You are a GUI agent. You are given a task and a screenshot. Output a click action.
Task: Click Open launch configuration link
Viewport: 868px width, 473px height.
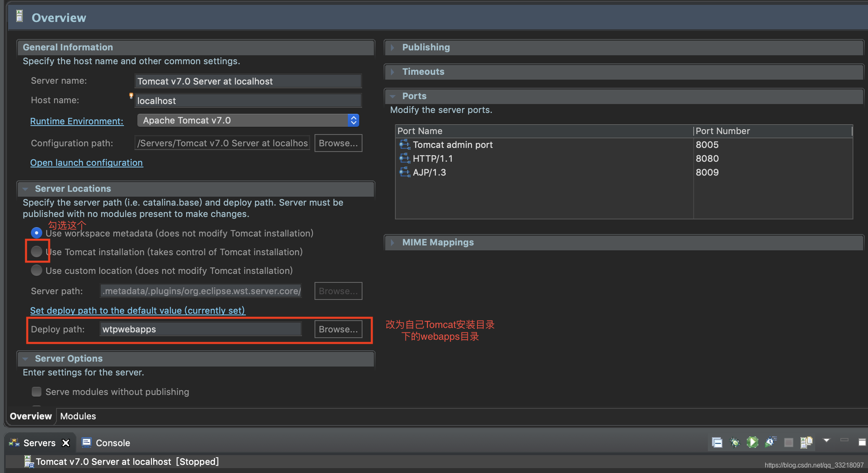coord(87,163)
